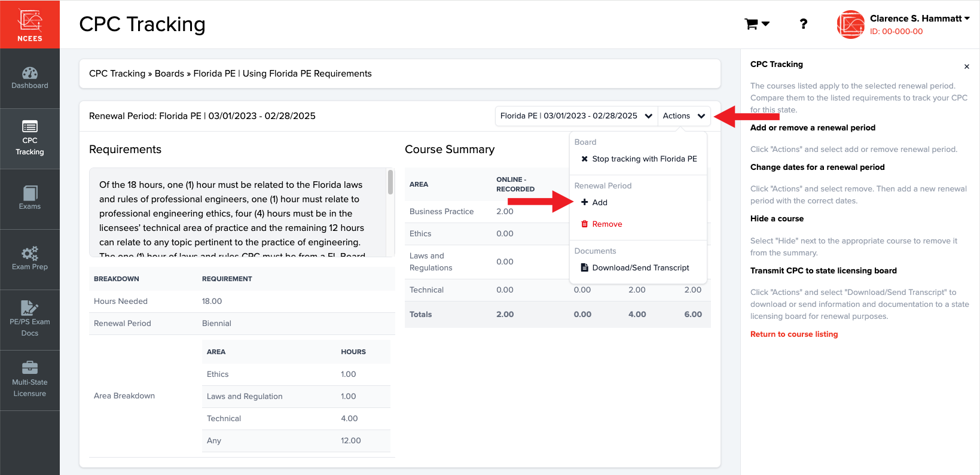Click the Business Practice row label
The height and width of the screenshot is (475, 980).
click(x=441, y=211)
